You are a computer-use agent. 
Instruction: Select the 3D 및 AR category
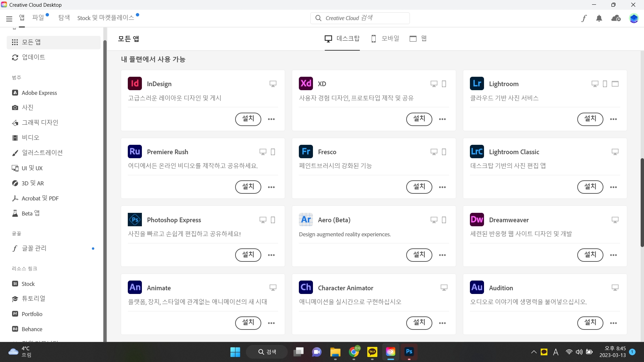[54, 183]
